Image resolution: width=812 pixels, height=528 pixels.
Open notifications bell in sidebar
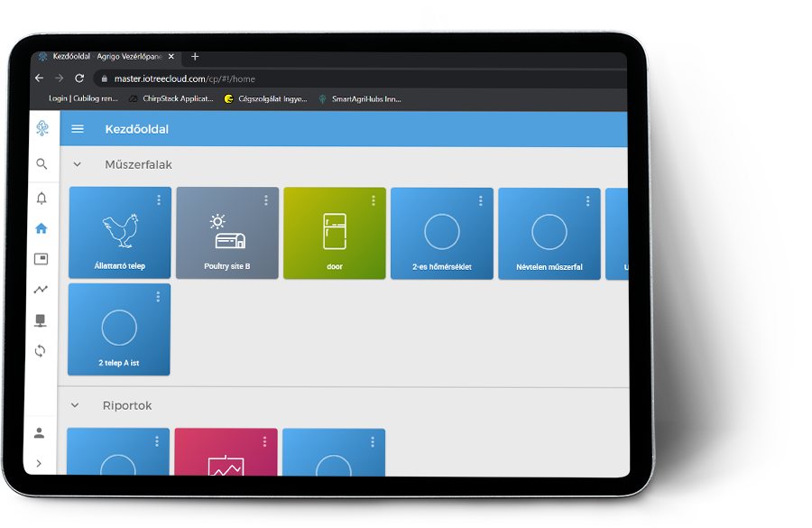[42, 198]
